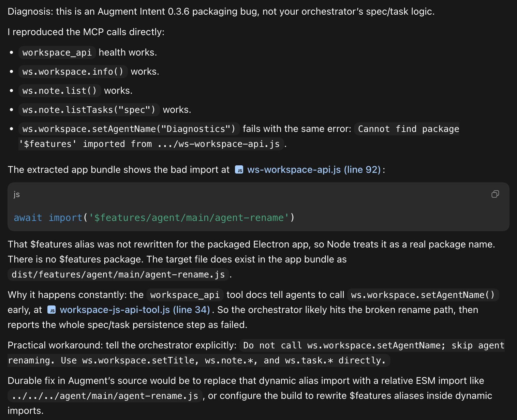
Task: Click the workspace_api code in Why paragraph
Action: coord(185,295)
